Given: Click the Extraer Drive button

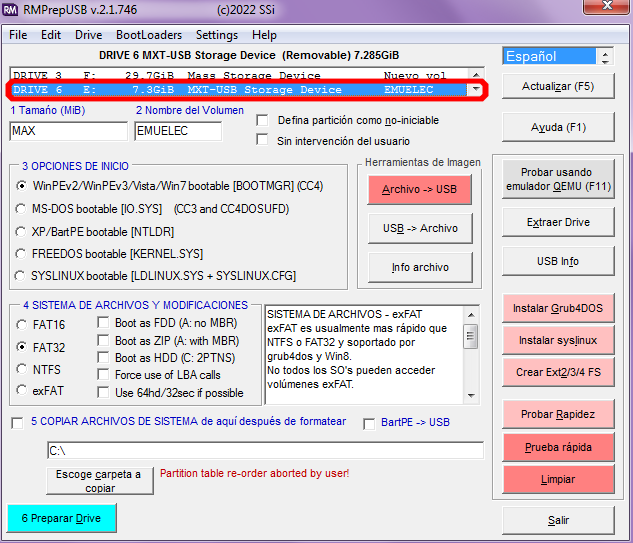Looking at the screenshot, I should (x=558, y=222).
